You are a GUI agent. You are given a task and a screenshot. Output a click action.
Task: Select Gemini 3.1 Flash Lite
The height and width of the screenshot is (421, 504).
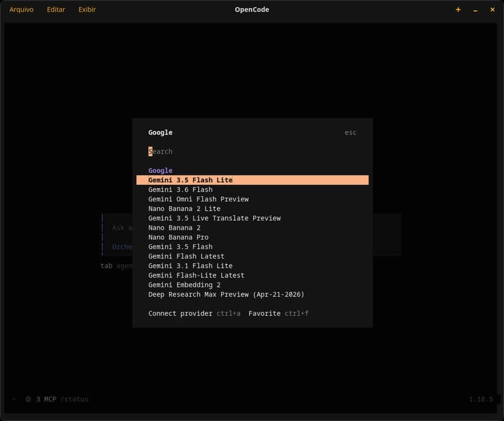pyautogui.click(x=253, y=266)
